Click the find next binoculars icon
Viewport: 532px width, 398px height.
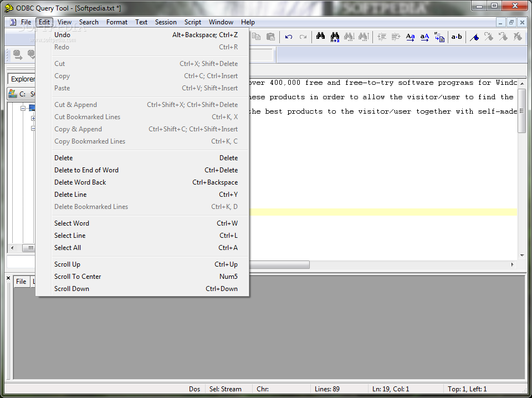tap(349, 37)
